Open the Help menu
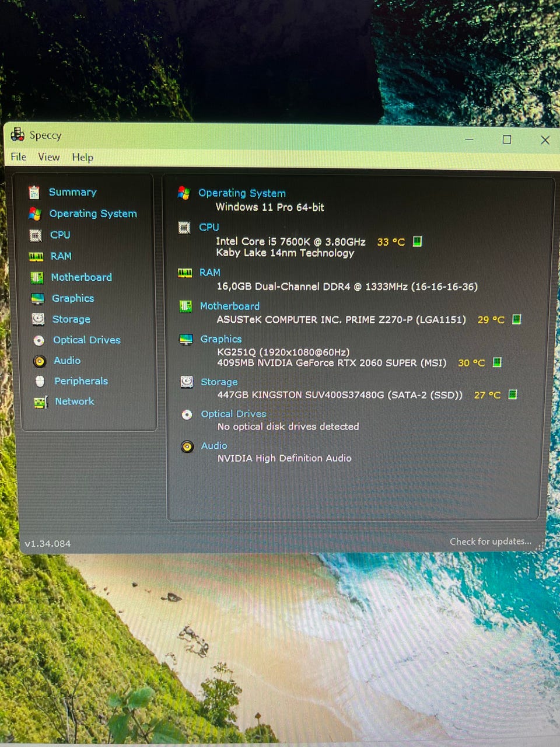 [83, 158]
